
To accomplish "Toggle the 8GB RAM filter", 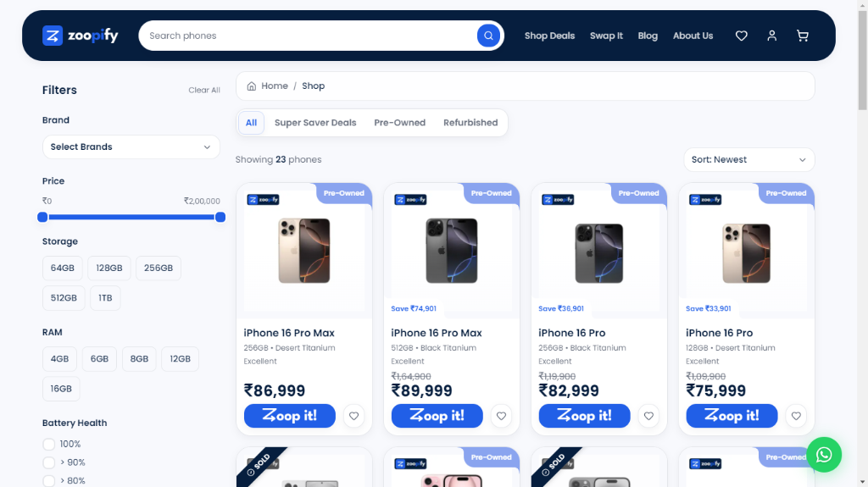I will click(139, 358).
